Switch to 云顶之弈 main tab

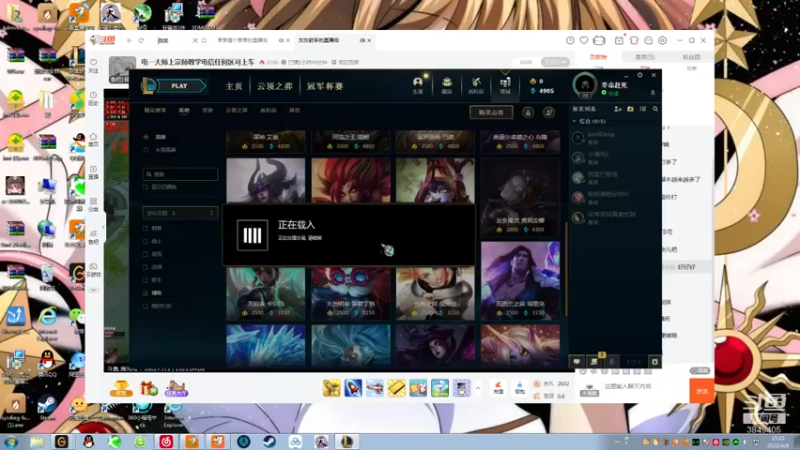(x=274, y=86)
